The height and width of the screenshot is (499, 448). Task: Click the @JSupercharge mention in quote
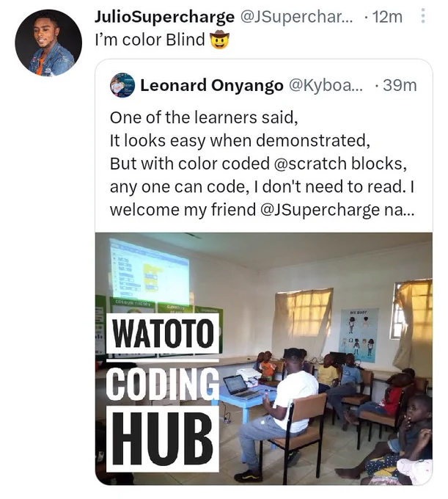tap(320, 210)
